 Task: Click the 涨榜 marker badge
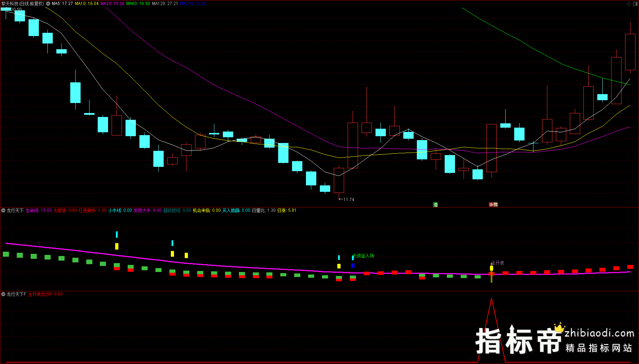pos(493,205)
